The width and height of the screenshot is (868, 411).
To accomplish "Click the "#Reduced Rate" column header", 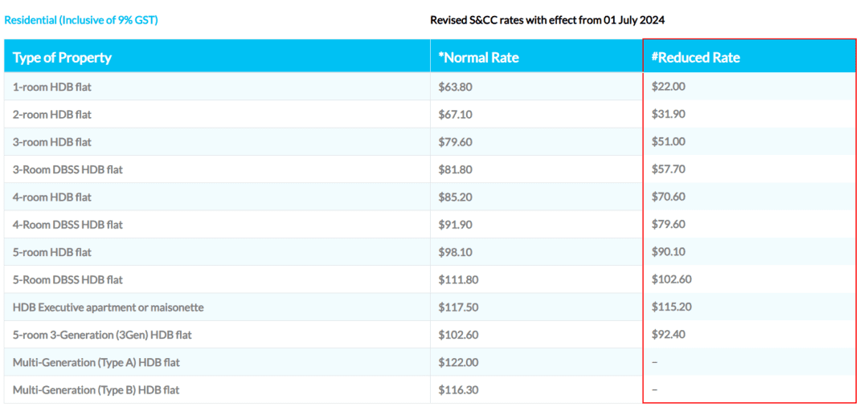I will click(x=696, y=58).
